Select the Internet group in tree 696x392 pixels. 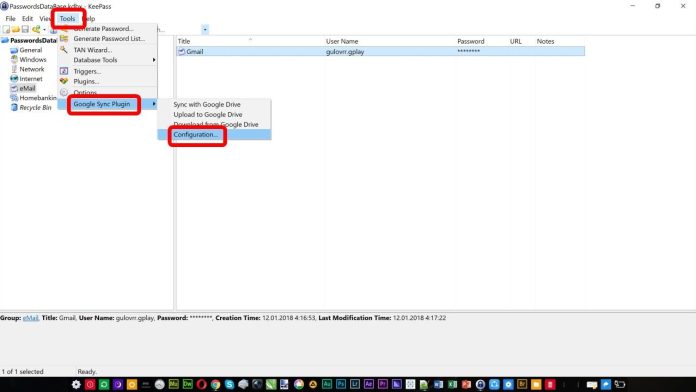31,79
